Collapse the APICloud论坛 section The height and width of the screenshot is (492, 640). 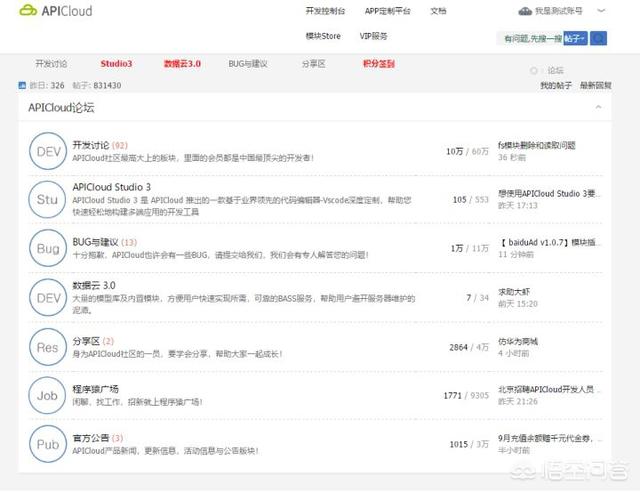pyautogui.click(x=599, y=106)
